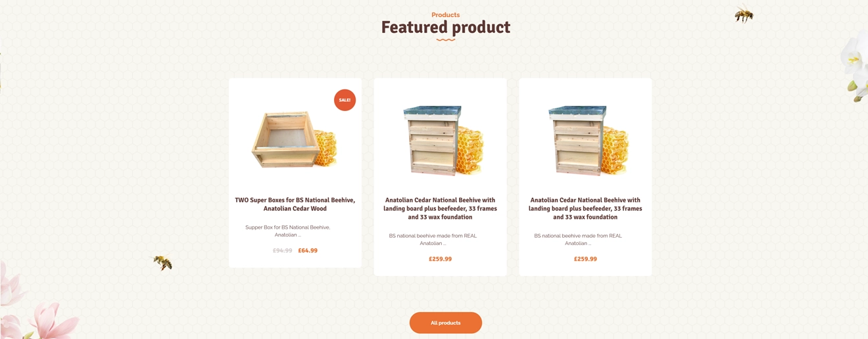This screenshot has width=868, height=339.
Task: Click the £259.99 price on the last card
Action: click(x=585, y=259)
